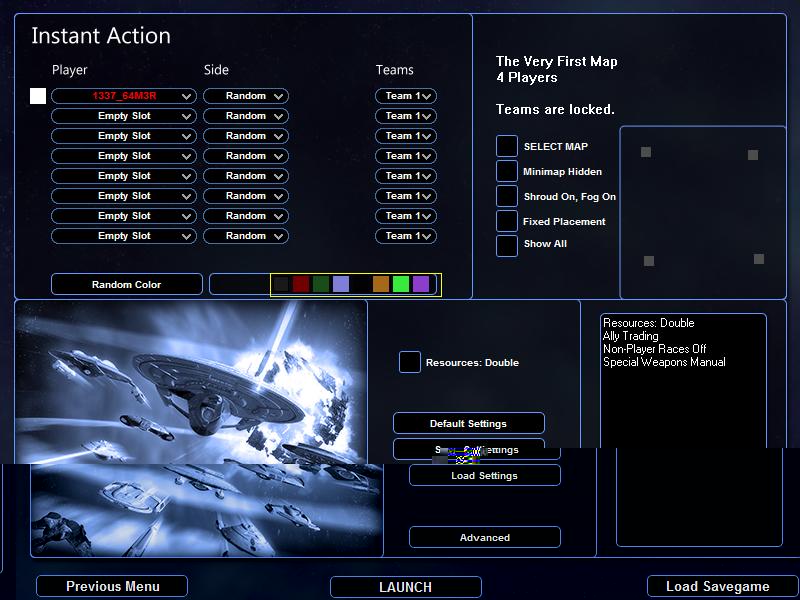Toggle the Shroud On, Fog On checkbox
The image size is (800, 600).
pyautogui.click(x=507, y=197)
